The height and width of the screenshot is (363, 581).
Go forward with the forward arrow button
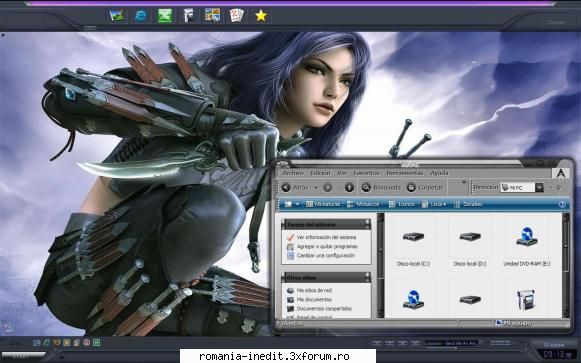tap(328, 187)
